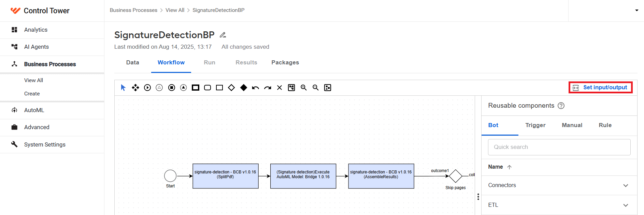This screenshot has width=644, height=215.
Task: Click the Name column header
Action: (496, 167)
